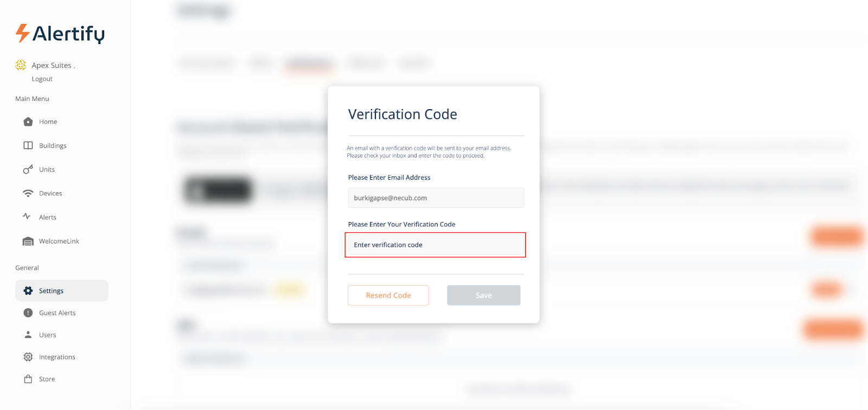This screenshot has width=868, height=410.
Task: Click the Logout link
Action: [42, 79]
